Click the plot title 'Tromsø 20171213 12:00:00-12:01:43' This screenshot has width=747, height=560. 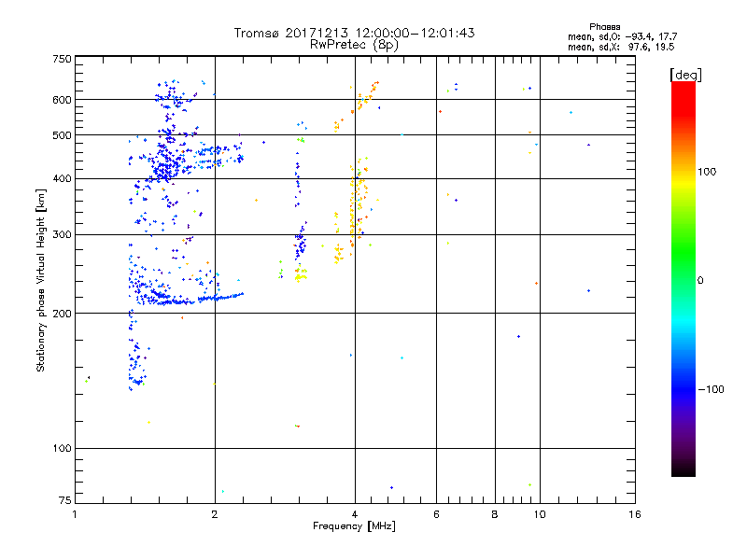coord(354,33)
